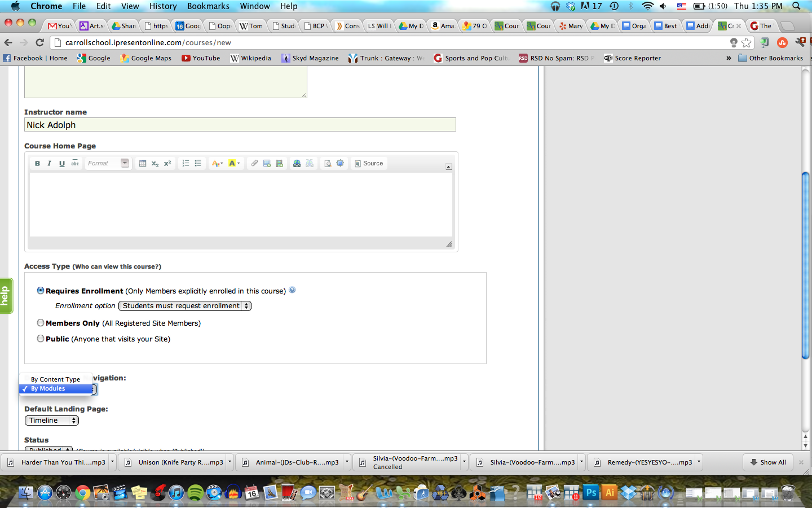The height and width of the screenshot is (508, 812).
Task: Open the background highlight color dropdown
Action: 234,163
